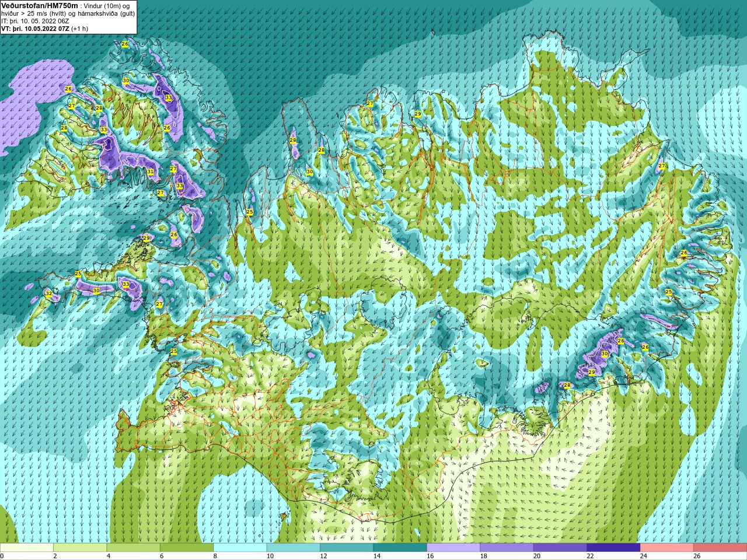Select the medium purple 18–20 m/s legend swatch

pyautogui.click(x=507, y=548)
